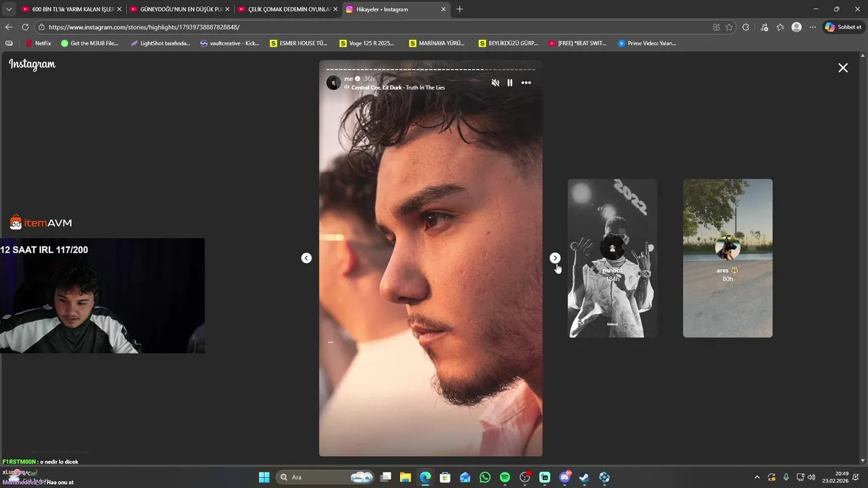Open the Windows Start menu

click(x=264, y=477)
